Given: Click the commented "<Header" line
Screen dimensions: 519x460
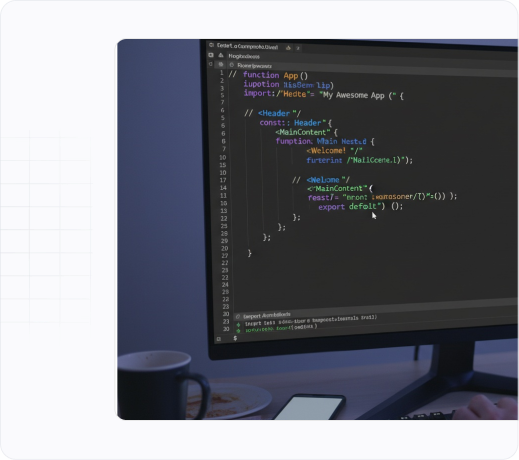Looking at the screenshot, I should click(273, 113).
